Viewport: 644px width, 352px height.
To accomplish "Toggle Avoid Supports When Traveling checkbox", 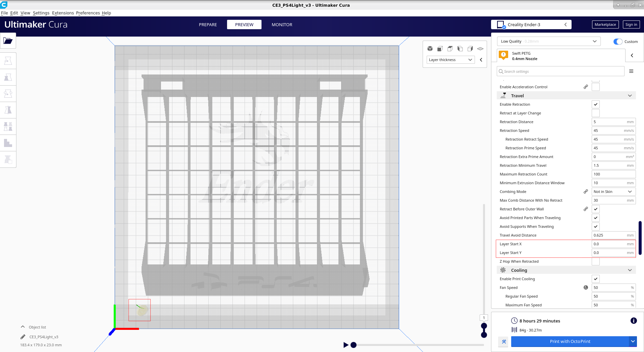I will pos(596,227).
